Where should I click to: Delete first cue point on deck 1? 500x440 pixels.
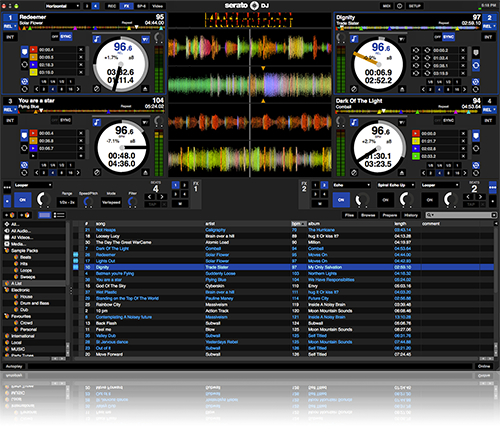pos(81,50)
